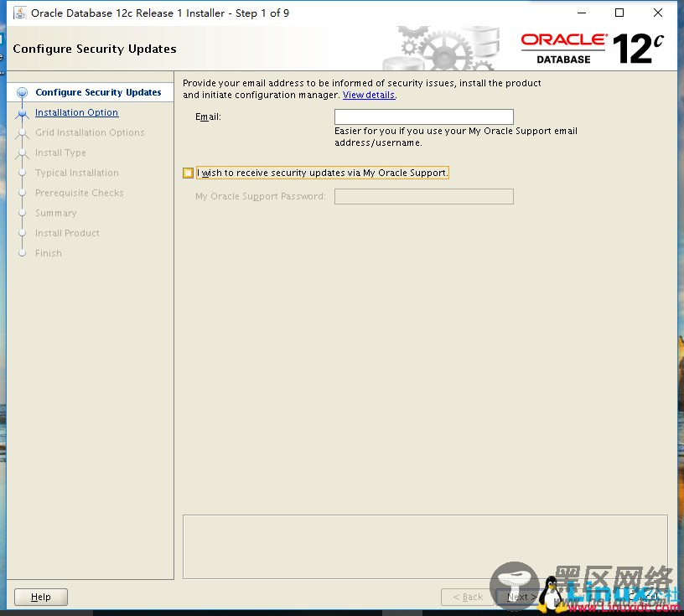The image size is (684, 616).
Task: Click the Email input field
Action: point(423,117)
